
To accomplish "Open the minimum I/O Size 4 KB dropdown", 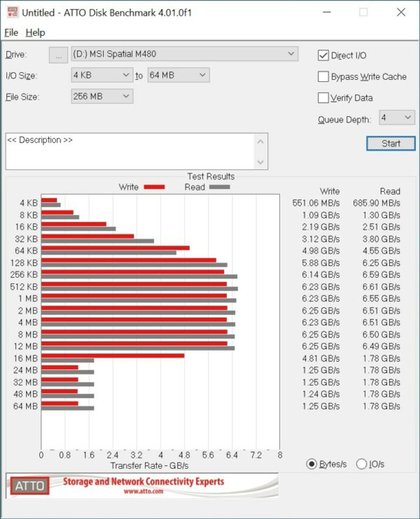I will (102, 75).
